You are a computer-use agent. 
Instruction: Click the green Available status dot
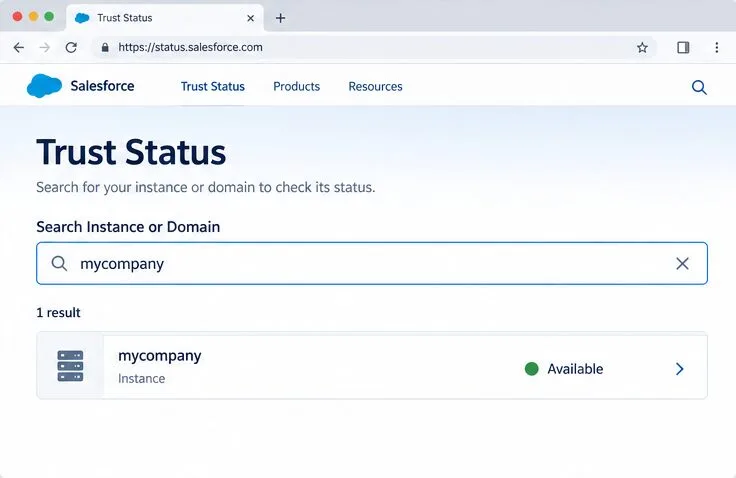tap(531, 369)
